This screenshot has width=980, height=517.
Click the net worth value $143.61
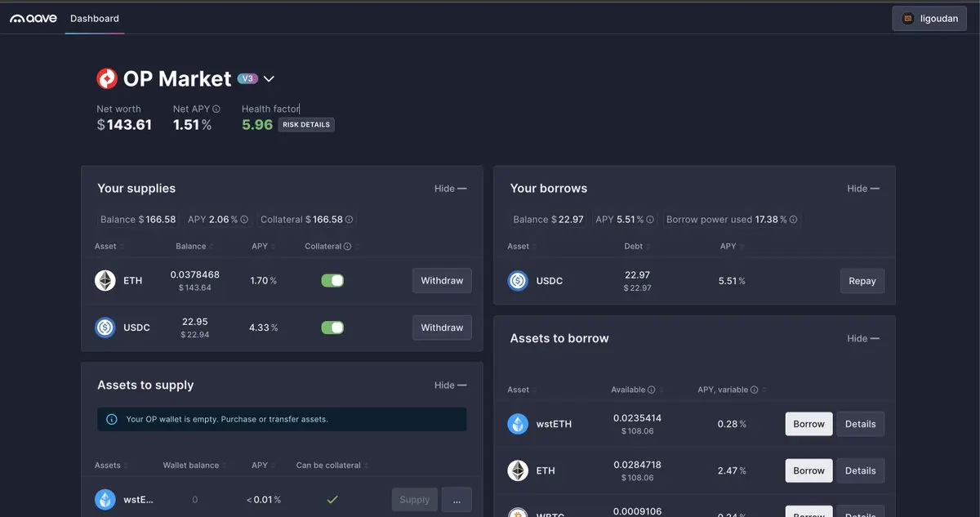pos(124,125)
